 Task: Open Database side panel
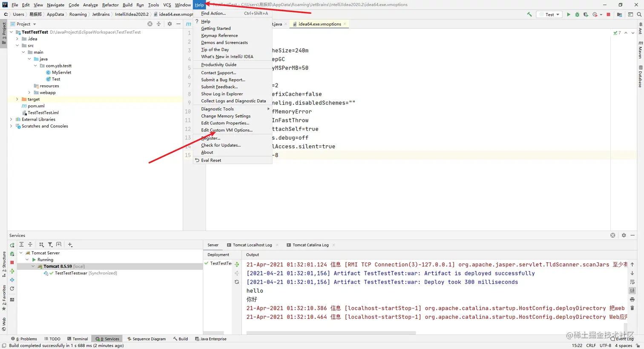pyautogui.click(x=640, y=77)
